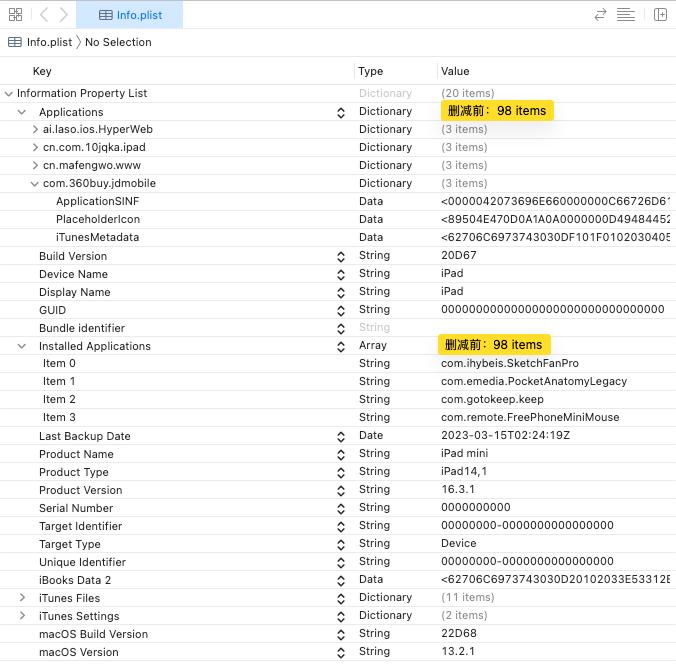676x668 pixels.
Task: Select the Info.plist tab
Action: coord(130,15)
